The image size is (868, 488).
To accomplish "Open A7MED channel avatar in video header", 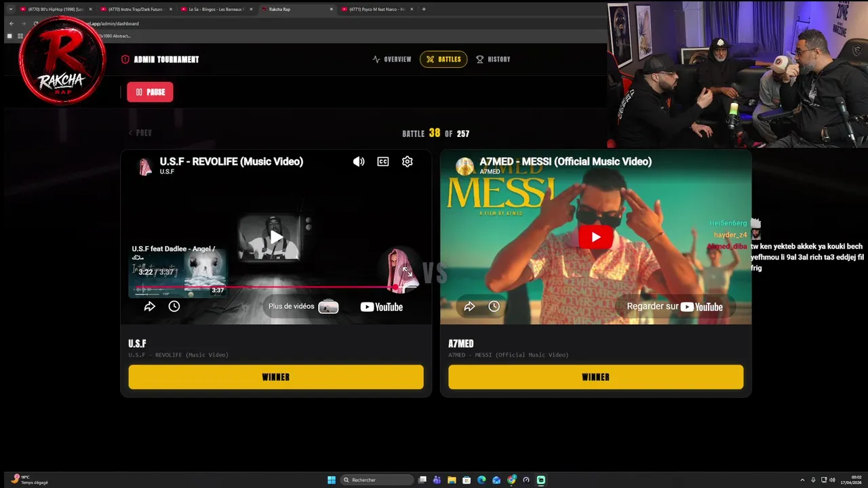I will (465, 167).
